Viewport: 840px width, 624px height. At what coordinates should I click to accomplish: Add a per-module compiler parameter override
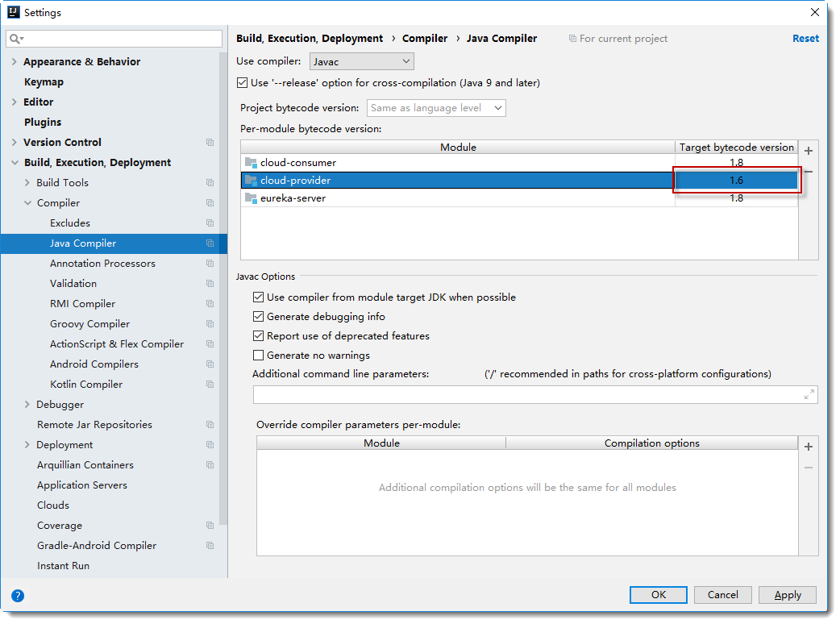[x=809, y=447]
